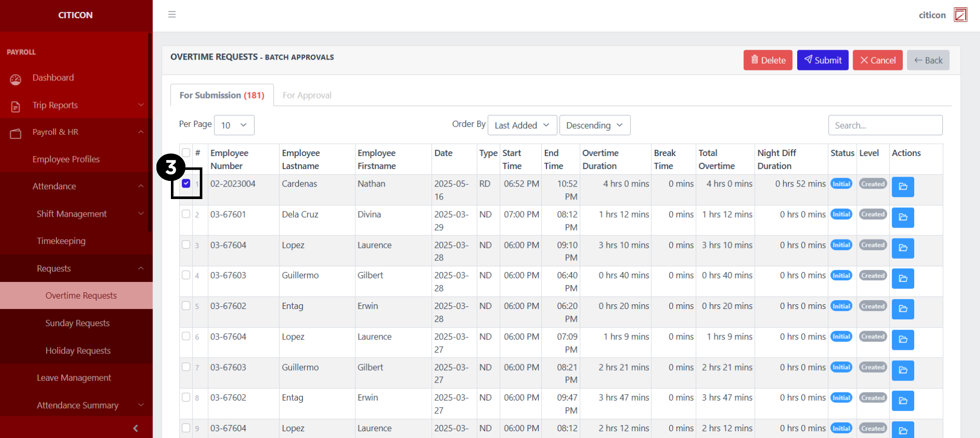Switch to the For Approval tab
Viewport: 980px width, 438px height.
pos(307,95)
